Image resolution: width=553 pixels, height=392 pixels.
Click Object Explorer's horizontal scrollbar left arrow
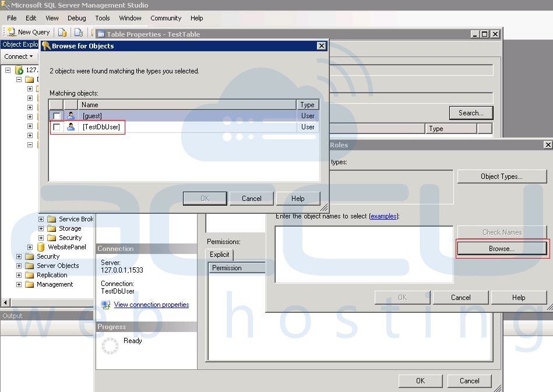coord(6,302)
